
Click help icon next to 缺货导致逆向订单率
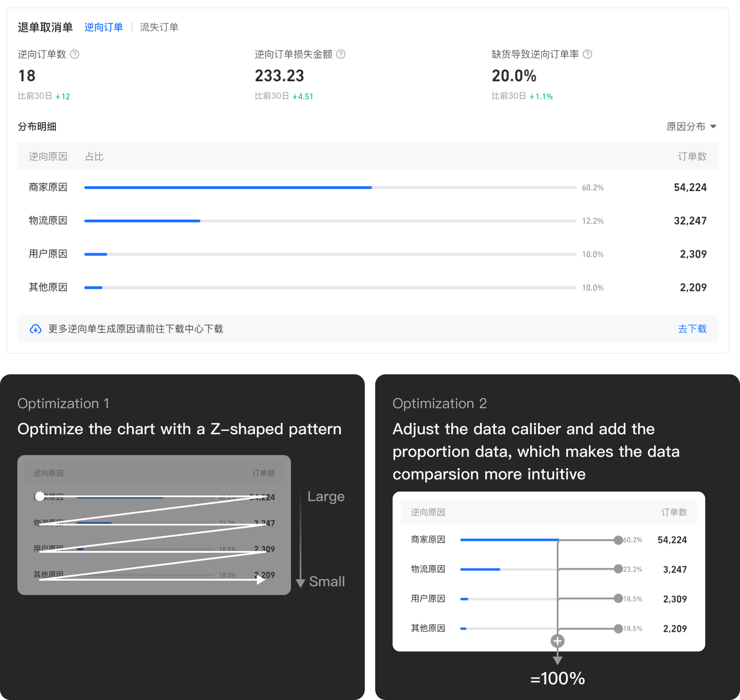tap(587, 54)
